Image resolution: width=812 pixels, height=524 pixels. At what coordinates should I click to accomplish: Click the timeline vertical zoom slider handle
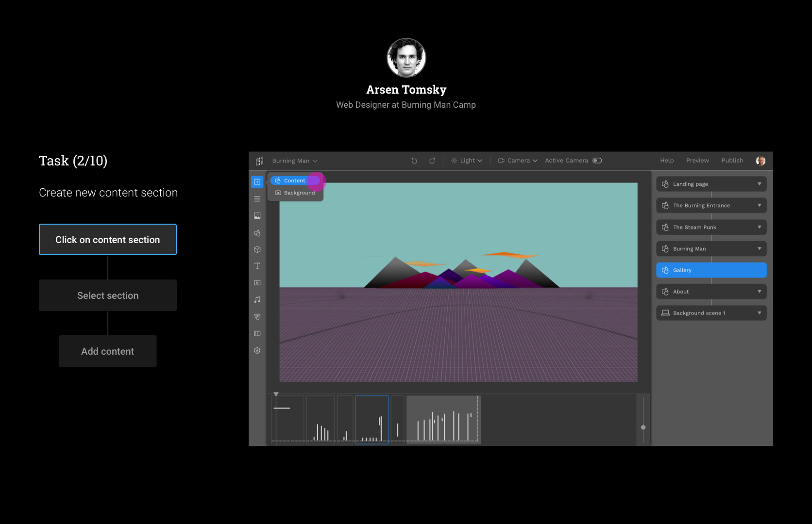(x=643, y=427)
